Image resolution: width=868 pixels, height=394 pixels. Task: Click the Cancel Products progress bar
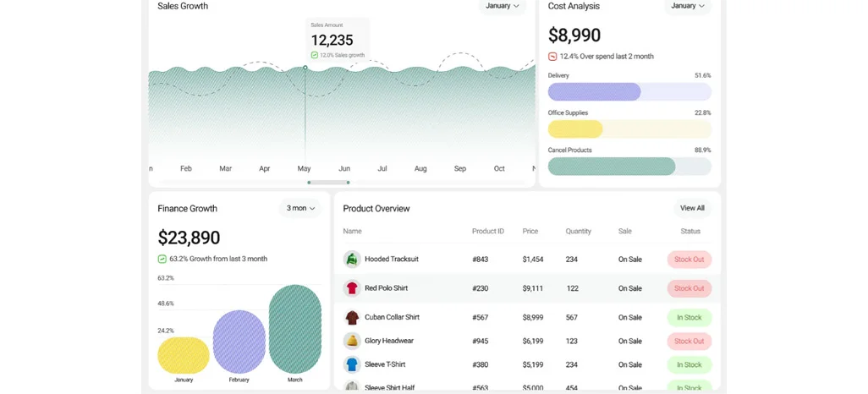(629, 167)
